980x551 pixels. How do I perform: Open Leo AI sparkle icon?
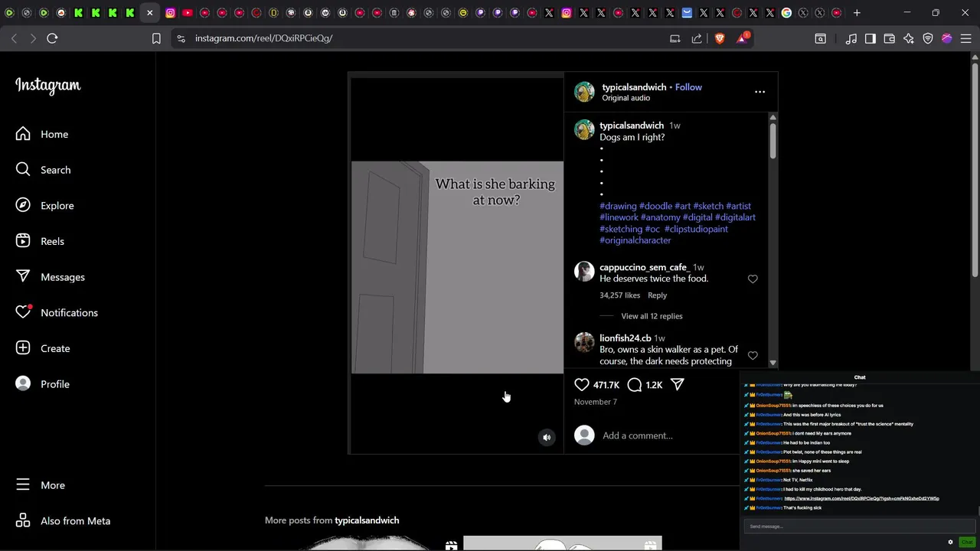click(x=909, y=38)
